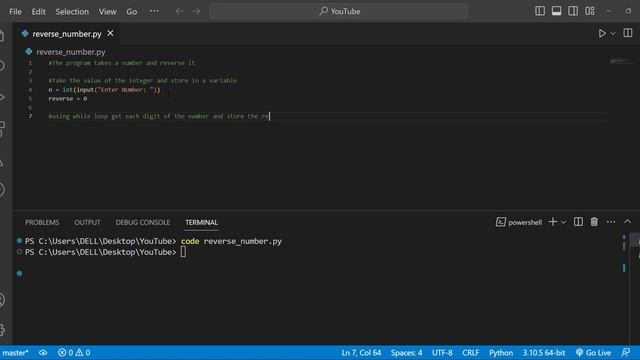Switch to the DEBUG CONSOLE tab
This screenshot has width=640, height=360.
pos(142,222)
